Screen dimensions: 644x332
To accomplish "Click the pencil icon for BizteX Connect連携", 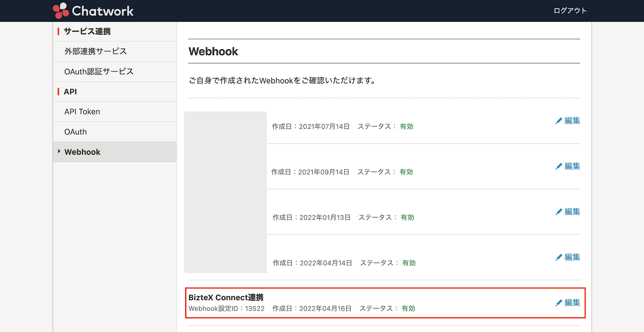I will pyautogui.click(x=559, y=303).
